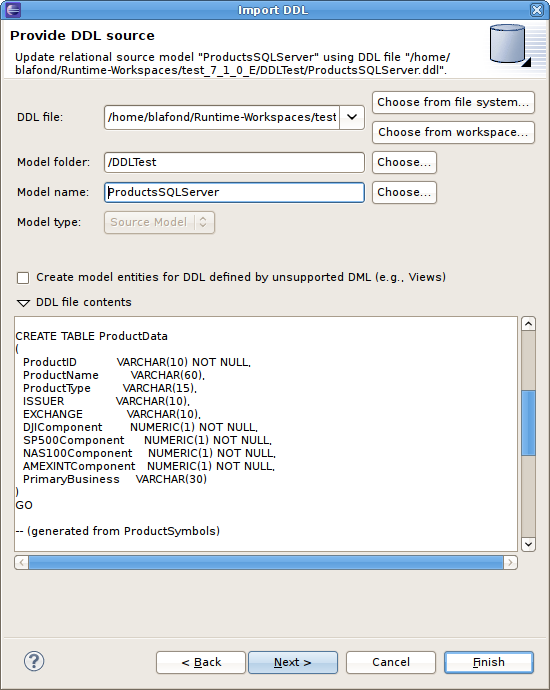Image resolution: width=550 pixels, height=690 pixels.
Task: Click the vertical scrollbar thumb in DDL contents
Action: 528,423
